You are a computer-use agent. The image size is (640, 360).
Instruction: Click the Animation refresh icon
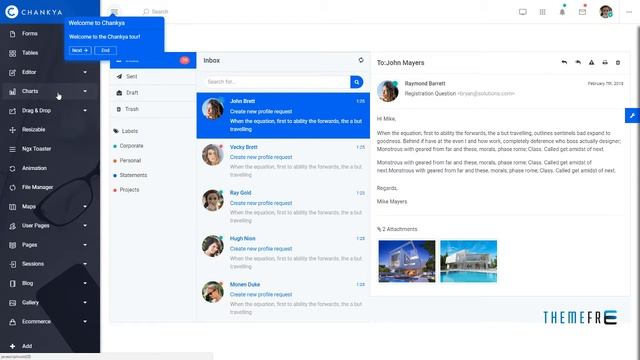[12, 168]
